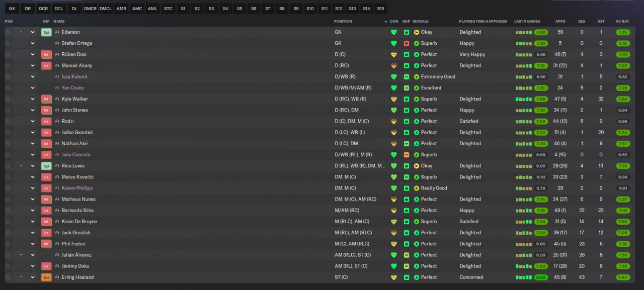The width and height of the screenshot is (644, 290).
Task: Click Ederson's Okay morale icon
Action: (417, 32)
